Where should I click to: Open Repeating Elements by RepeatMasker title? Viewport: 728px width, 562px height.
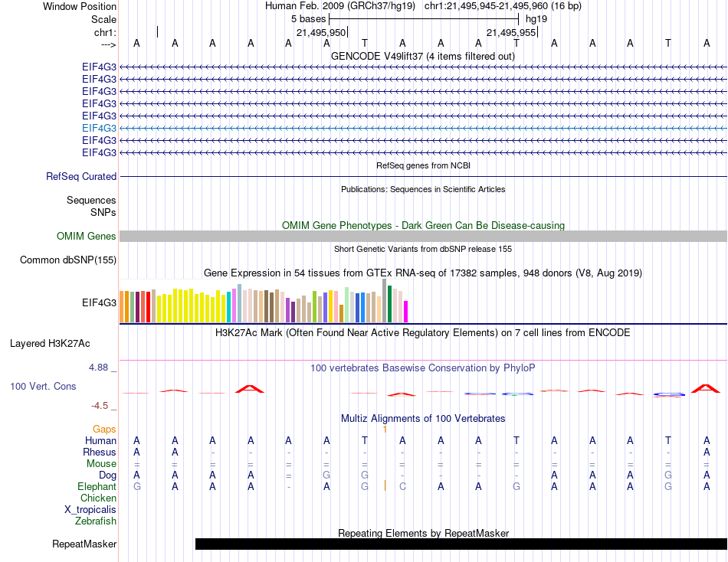pos(423,533)
